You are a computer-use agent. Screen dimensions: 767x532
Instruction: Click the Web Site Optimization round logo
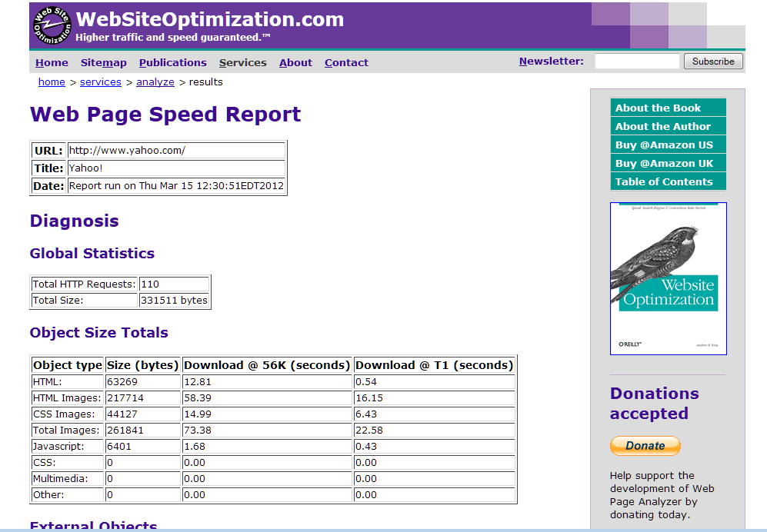tap(52, 25)
